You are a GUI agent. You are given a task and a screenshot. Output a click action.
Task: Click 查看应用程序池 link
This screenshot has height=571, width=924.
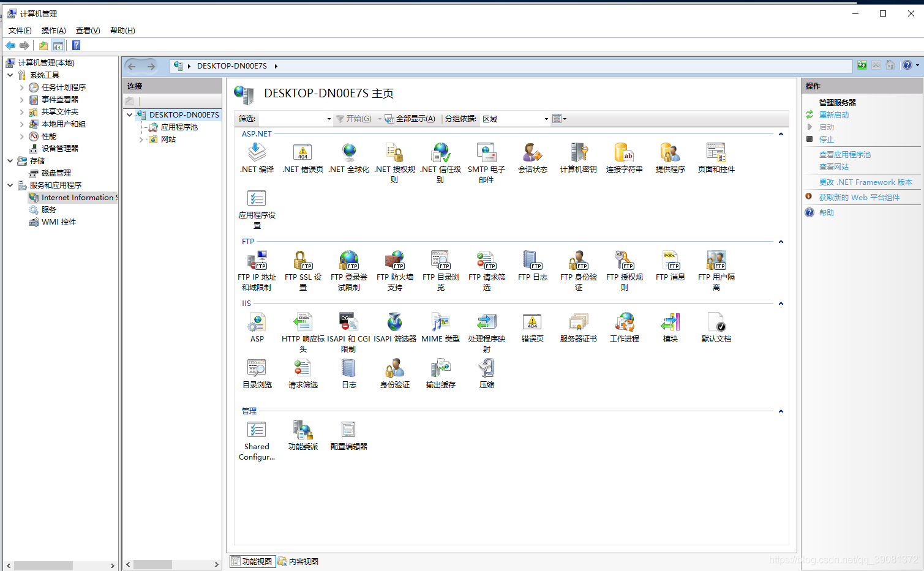(845, 154)
